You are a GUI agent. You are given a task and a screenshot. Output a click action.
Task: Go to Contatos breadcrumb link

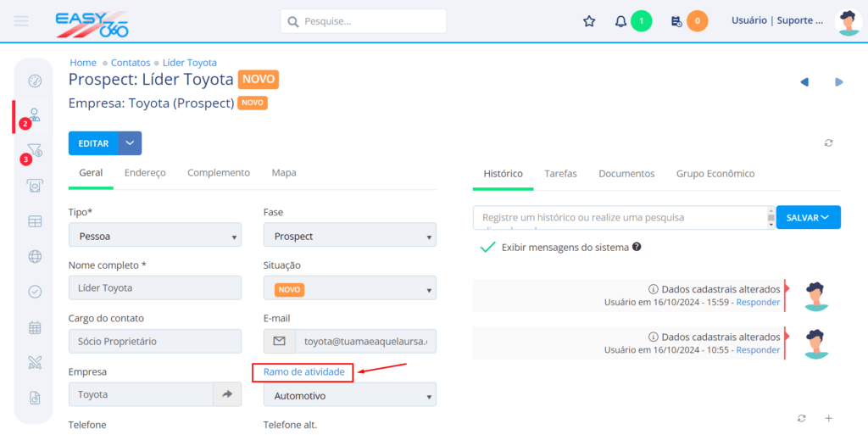131,63
